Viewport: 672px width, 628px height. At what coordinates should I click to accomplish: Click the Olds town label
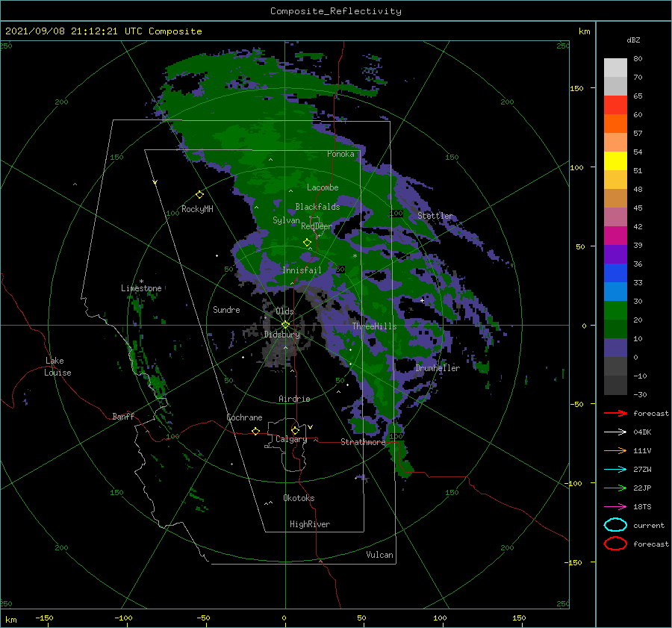(x=284, y=311)
